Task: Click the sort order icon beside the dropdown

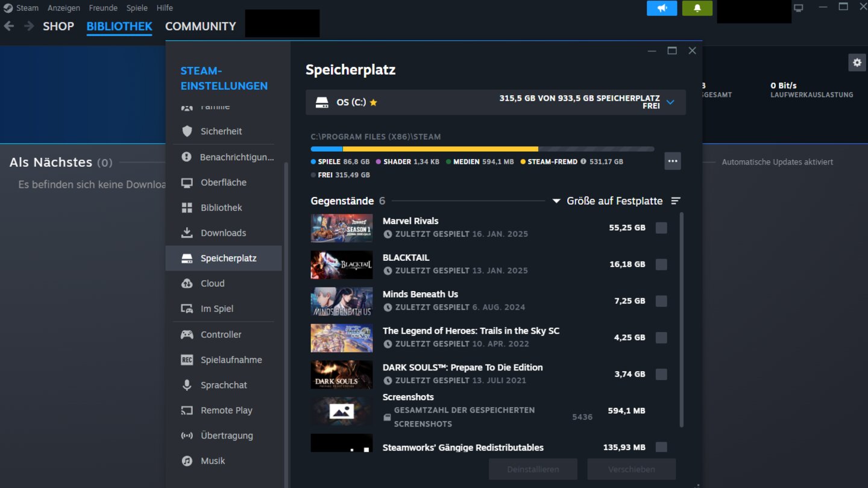Action: click(676, 201)
